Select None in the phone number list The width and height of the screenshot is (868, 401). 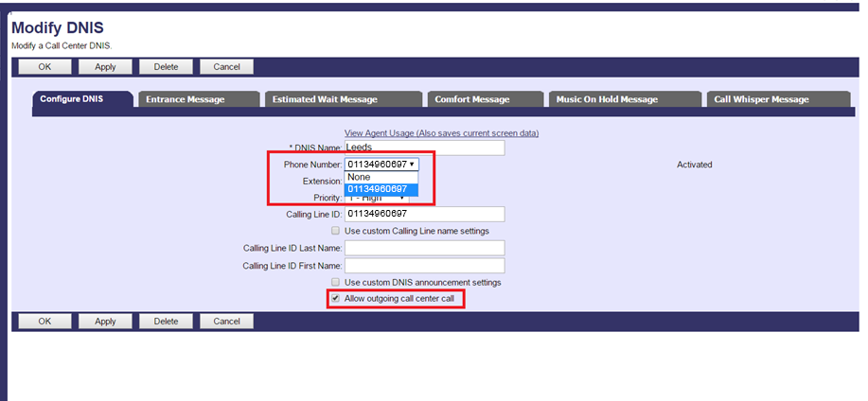point(381,177)
